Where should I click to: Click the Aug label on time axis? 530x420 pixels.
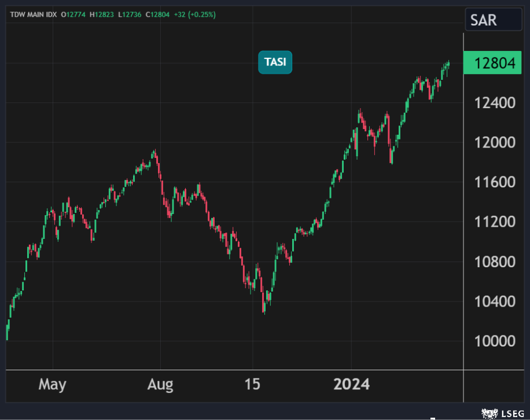point(160,384)
